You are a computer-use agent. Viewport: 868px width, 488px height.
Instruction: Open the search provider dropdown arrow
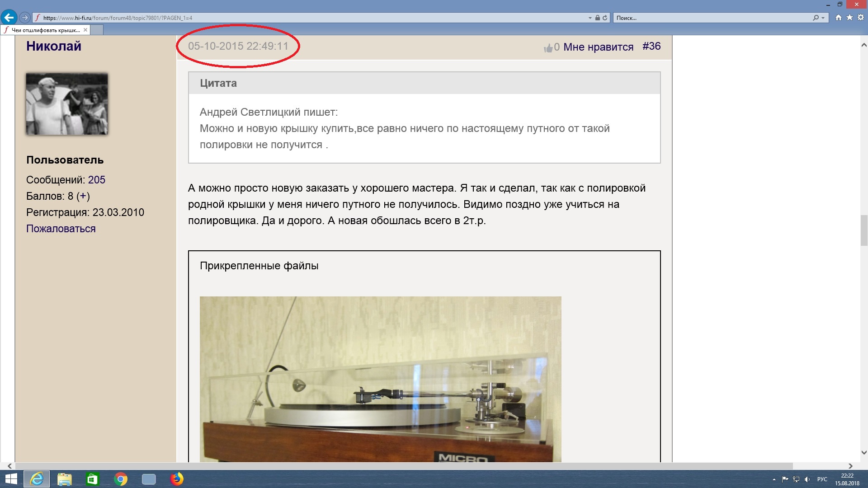click(x=823, y=18)
